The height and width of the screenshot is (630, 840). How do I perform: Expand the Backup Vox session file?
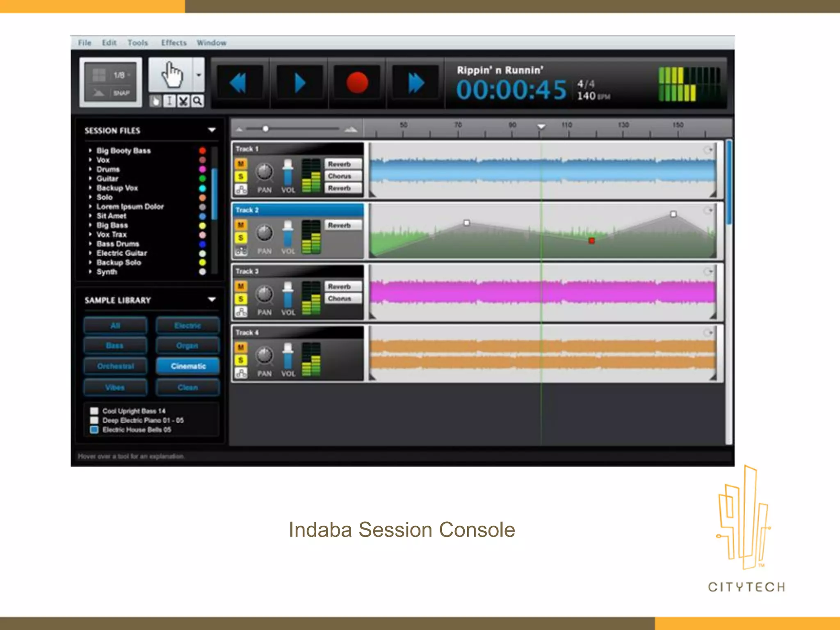90,188
